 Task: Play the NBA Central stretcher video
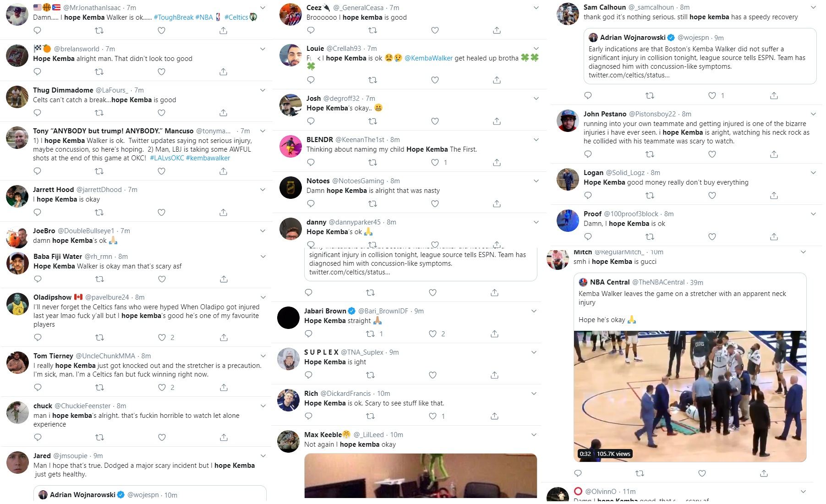pyautogui.click(x=690, y=396)
